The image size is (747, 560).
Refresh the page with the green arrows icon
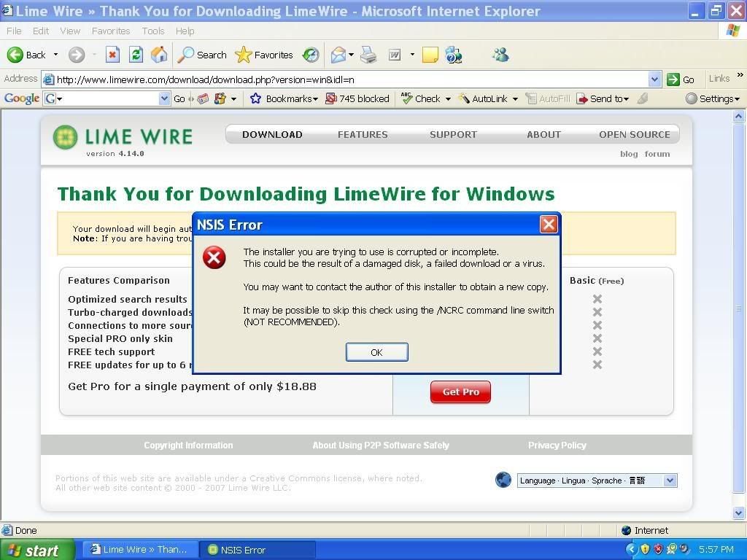[136, 55]
